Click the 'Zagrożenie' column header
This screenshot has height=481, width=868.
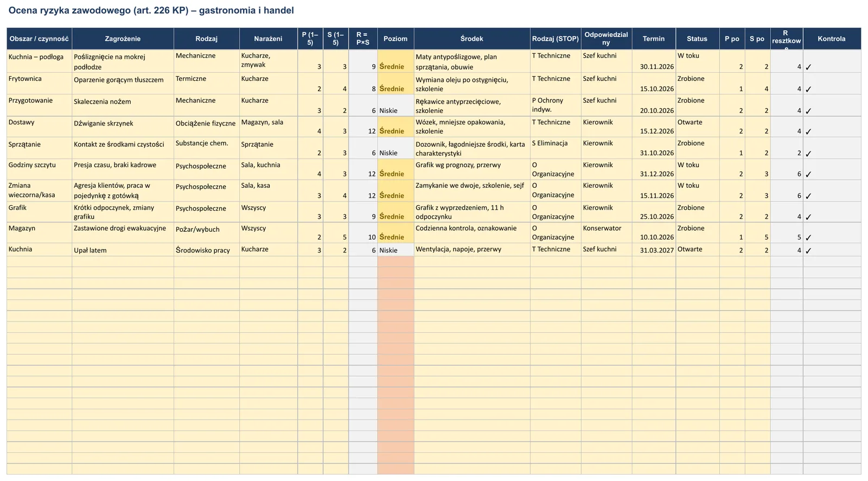[123, 39]
